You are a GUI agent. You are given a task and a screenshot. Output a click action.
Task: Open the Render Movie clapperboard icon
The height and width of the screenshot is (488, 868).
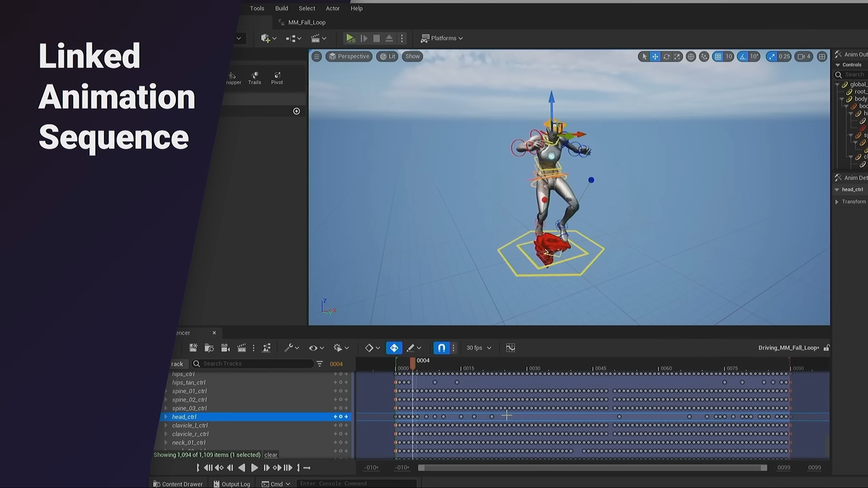pyautogui.click(x=241, y=348)
